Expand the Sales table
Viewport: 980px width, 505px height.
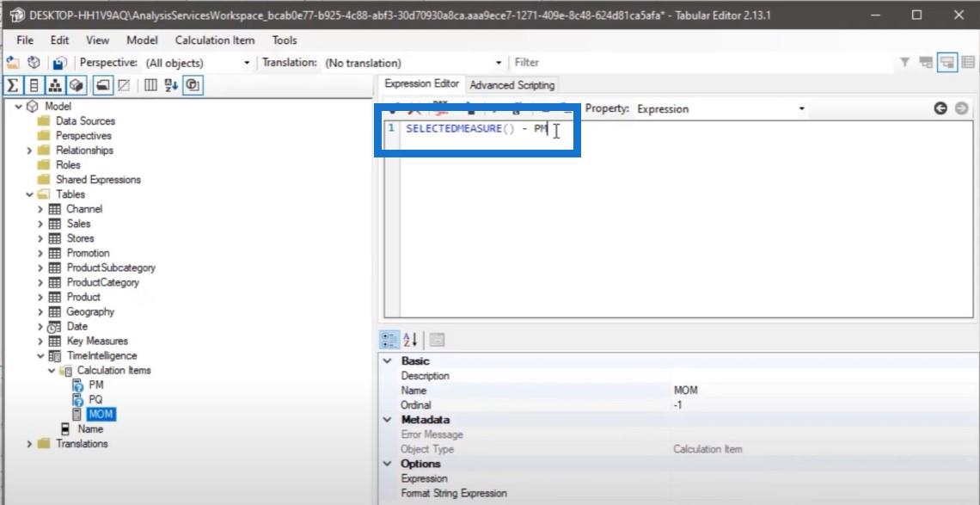(x=40, y=224)
